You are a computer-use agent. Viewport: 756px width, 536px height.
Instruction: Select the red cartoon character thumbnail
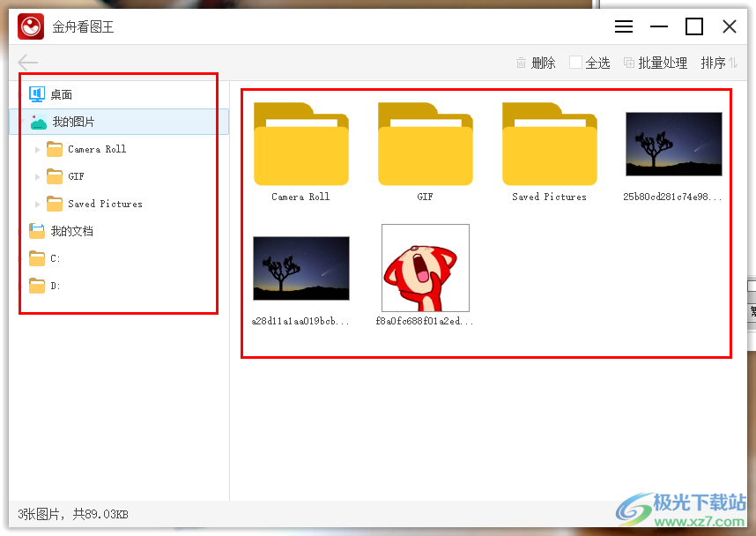(426, 268)
